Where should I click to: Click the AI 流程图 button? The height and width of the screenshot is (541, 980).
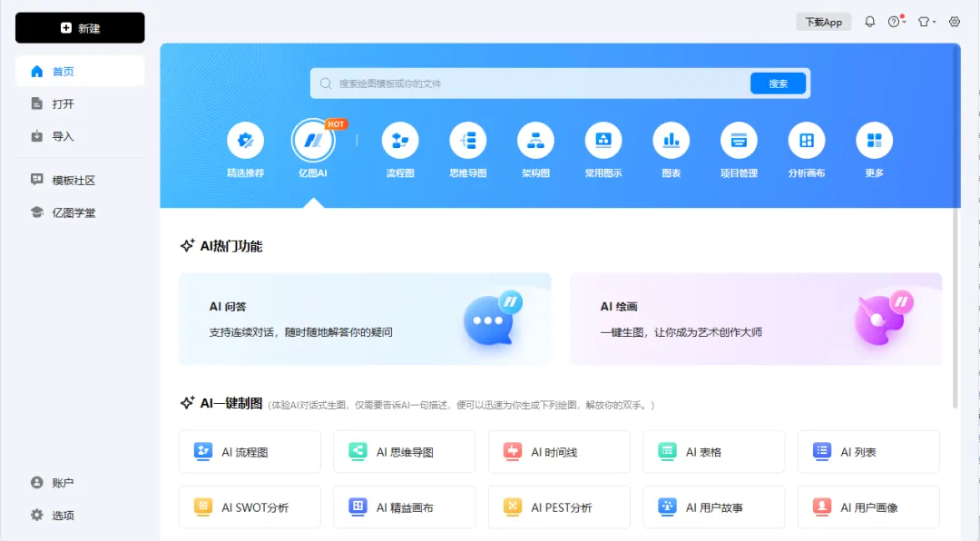coord(250,451)
